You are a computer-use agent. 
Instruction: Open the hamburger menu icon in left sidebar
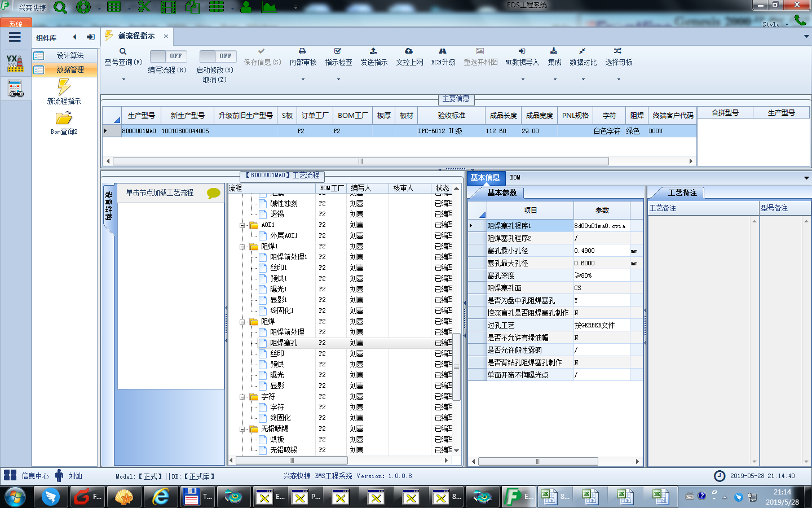[15, 37]
